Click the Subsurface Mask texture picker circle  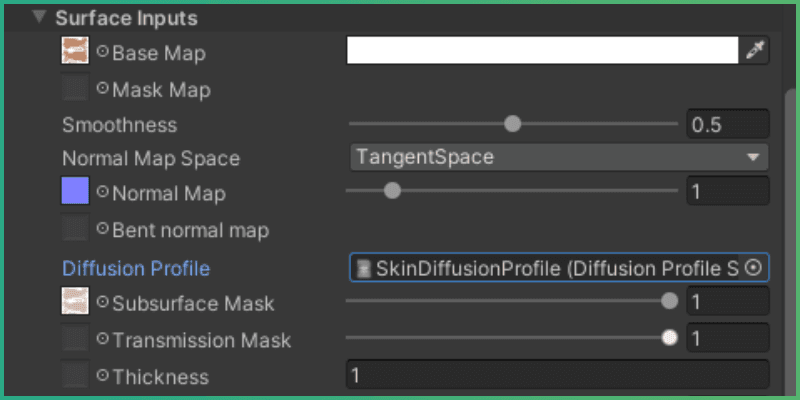pyautogui.click(x=102, y=302)
